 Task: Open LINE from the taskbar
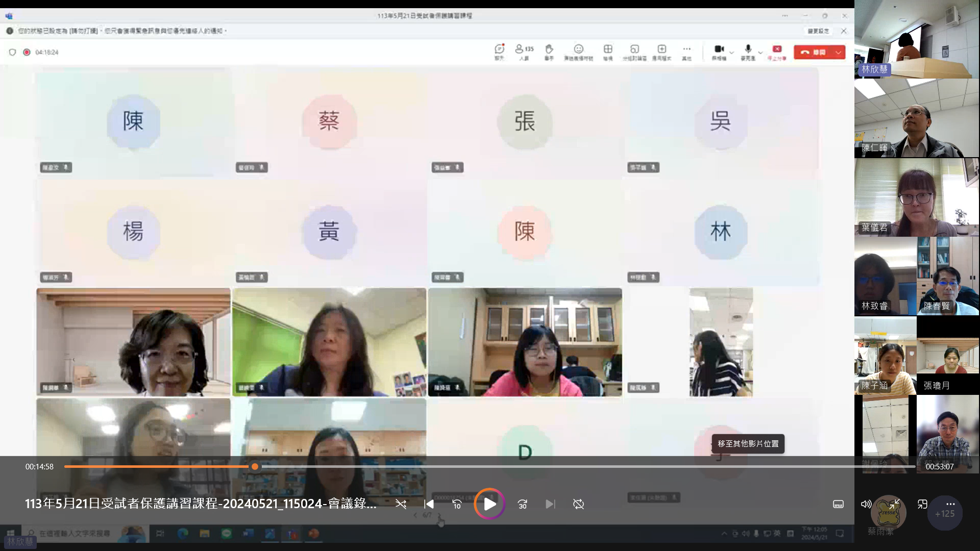226,534
